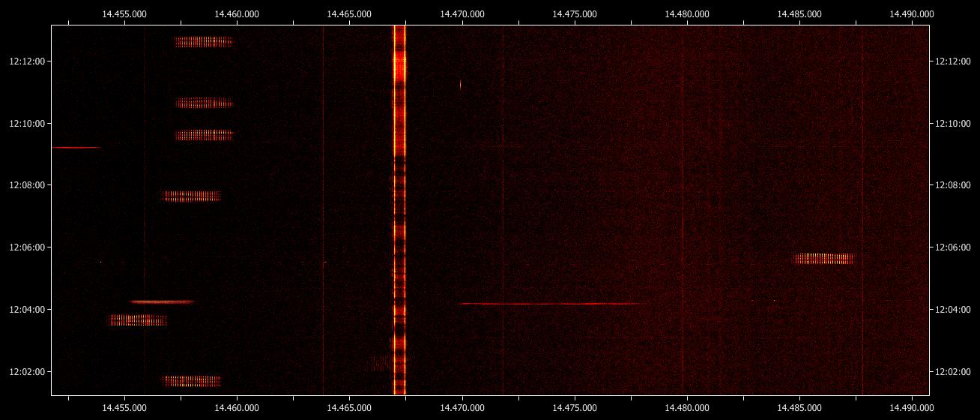Click the 14.460.000 label on the bottom frequency axis
Viewport: 980px width, 420px height.
[x=237, y=407]
